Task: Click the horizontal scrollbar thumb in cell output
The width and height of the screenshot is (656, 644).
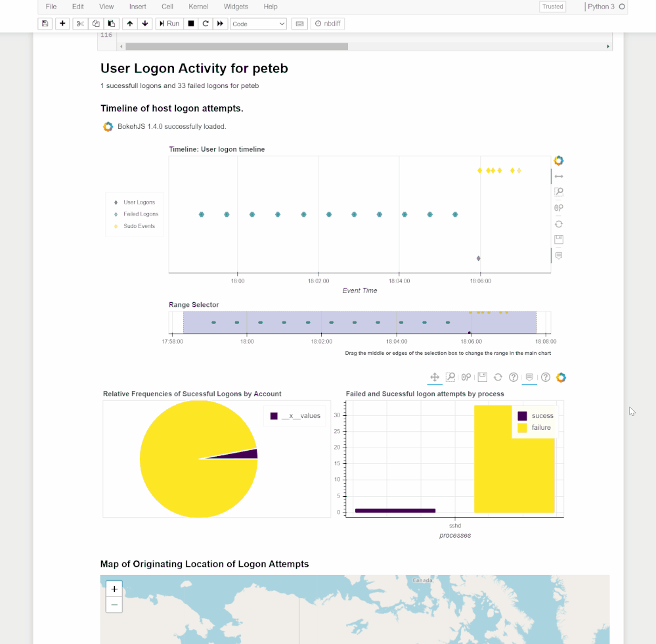Action: (237, 47)
